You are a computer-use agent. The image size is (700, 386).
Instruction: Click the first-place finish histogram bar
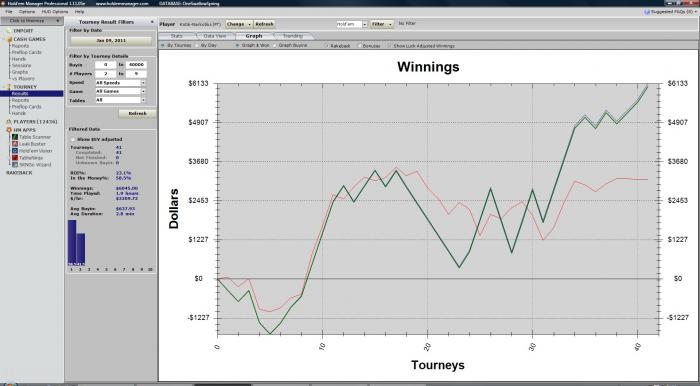[72, 243]
